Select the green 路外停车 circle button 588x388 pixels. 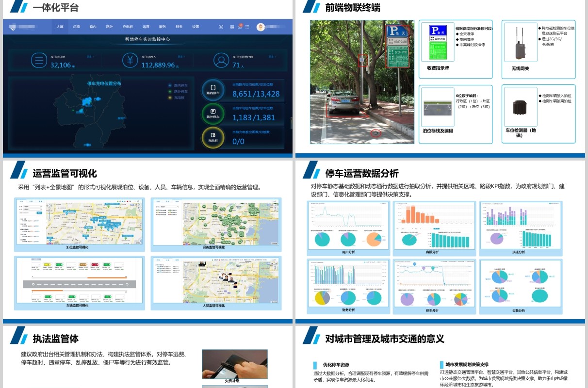213,114
